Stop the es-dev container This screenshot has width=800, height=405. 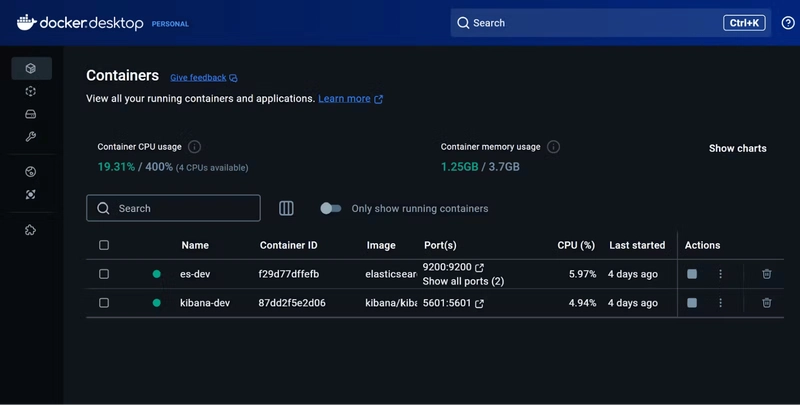[692, 274]
